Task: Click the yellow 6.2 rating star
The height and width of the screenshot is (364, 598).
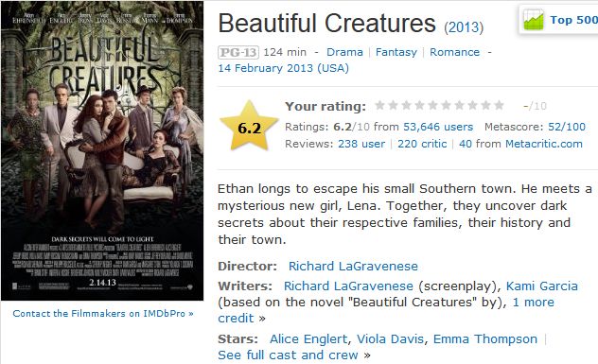Action: coord(249,127)
